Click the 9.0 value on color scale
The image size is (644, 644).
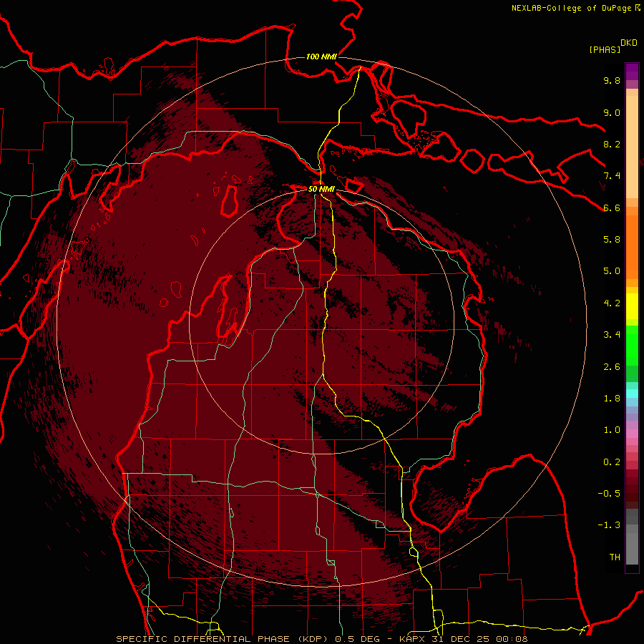click(x=612, y=112)
